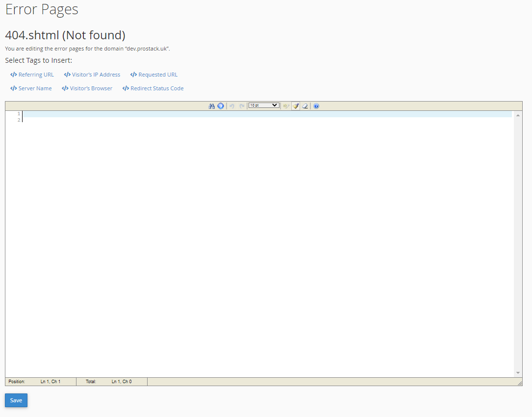The image size is (532, 417).
Task: Click the Redo icon in the editor toolbar
Action: click(242, 105)
